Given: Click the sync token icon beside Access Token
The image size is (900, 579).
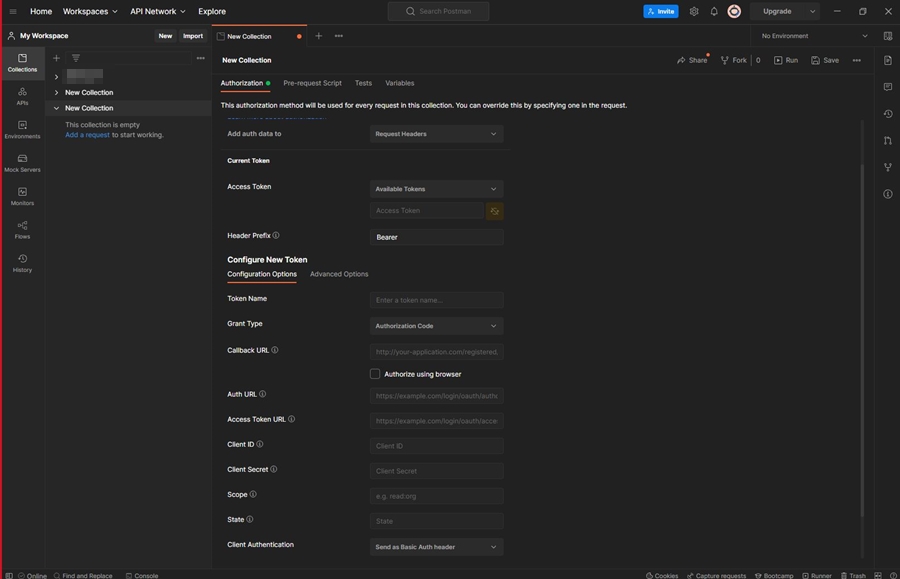Looking at the screenshot, I should coord(495,211).
